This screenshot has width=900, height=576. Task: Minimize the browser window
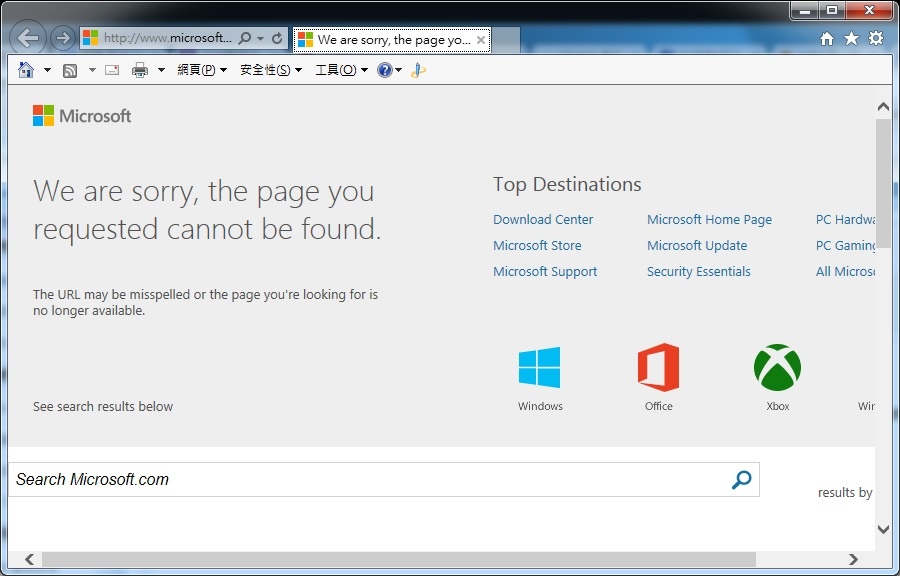coord(805,10)
